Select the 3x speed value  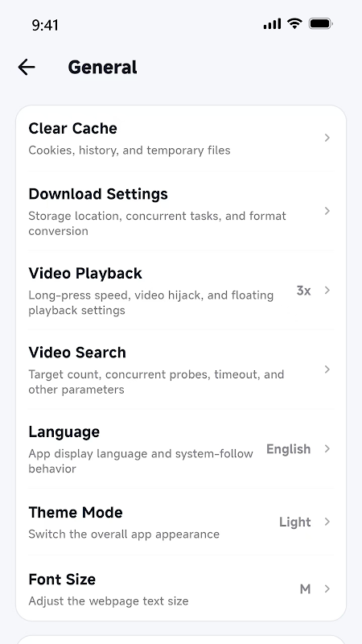pos(304,291)
